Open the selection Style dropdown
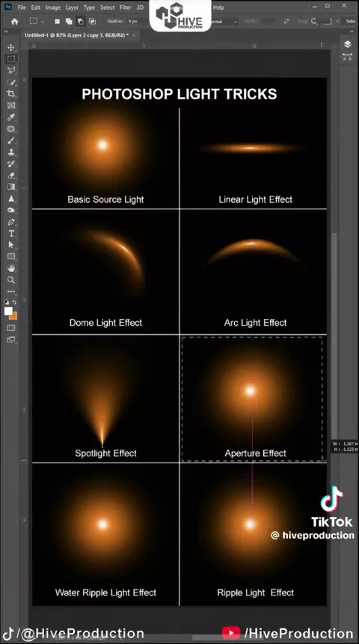The width and height of the screenshot is (359, 644). (x=224, y=22)
